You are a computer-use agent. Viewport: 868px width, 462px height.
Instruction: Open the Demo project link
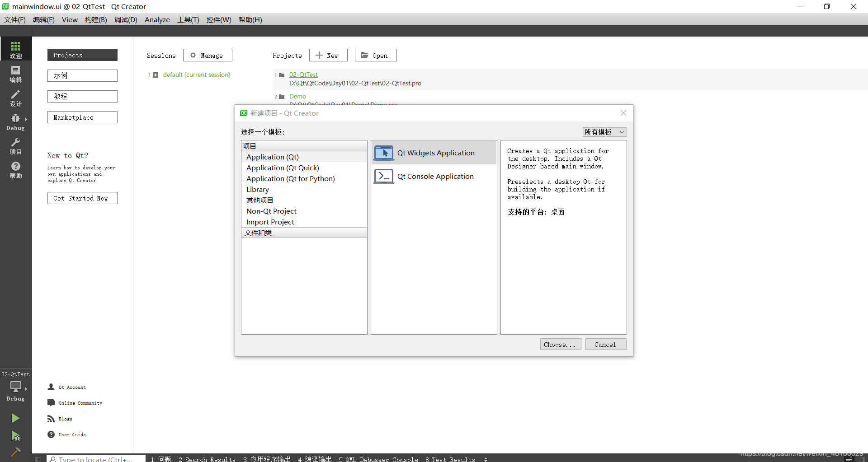pos(297,96)
